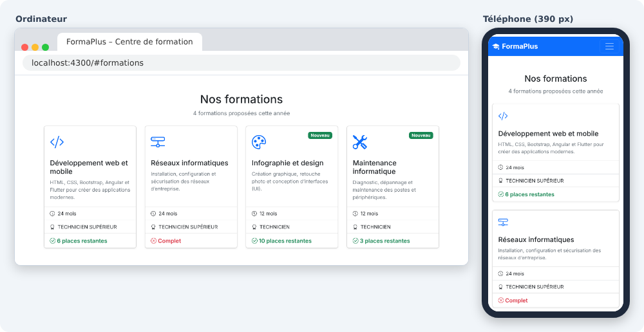Click the 3 places restantes text
The image size is (644, 332).
[x=385, y=241]
